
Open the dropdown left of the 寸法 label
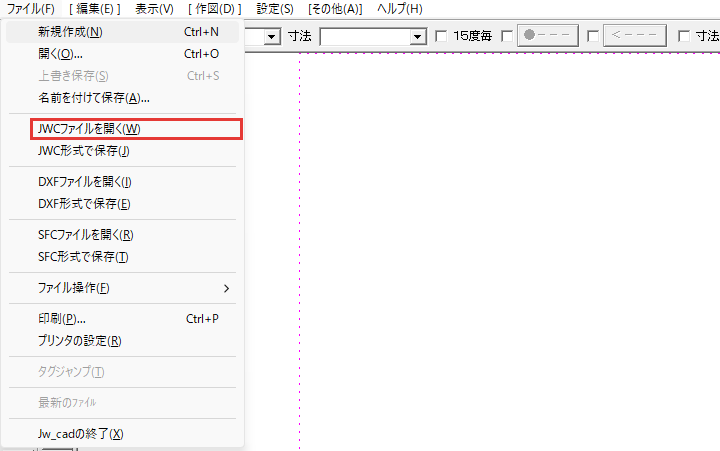click(x=272, y=36)
